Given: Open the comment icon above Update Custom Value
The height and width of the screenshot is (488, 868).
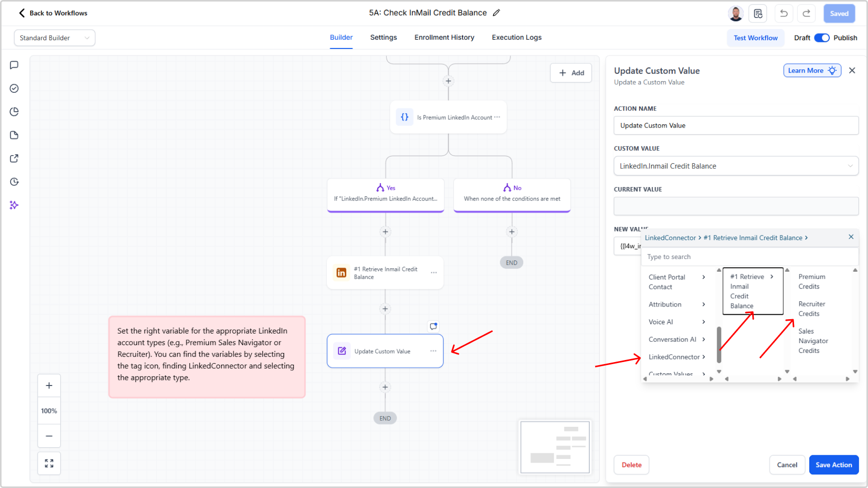Looking at the screenshot, I should (x=433, y=326).
